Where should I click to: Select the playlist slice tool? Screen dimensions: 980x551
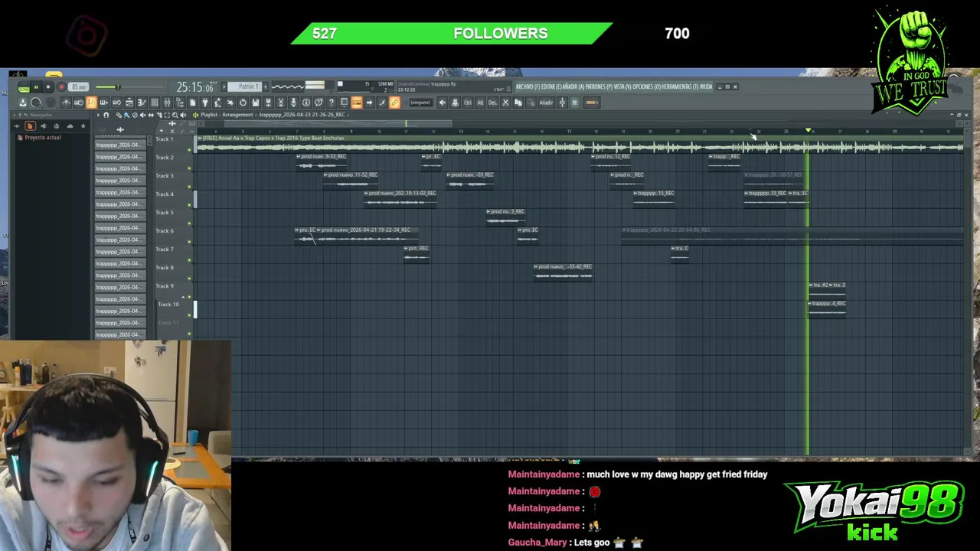(159, 115)
